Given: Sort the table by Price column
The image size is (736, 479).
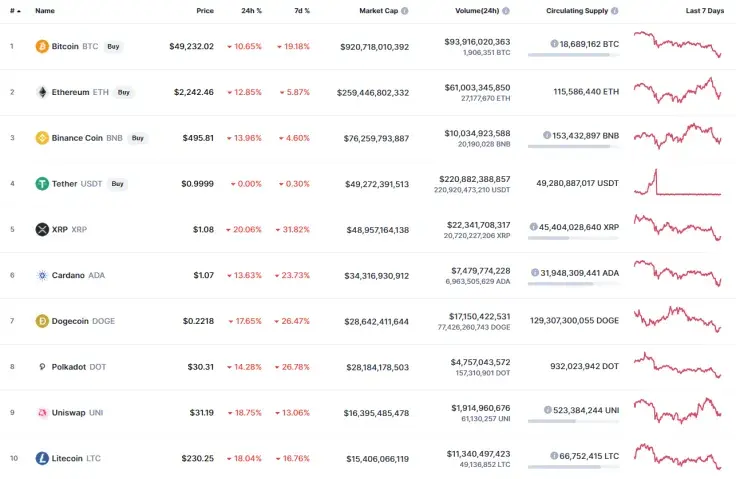Looking at the screenshot, I should click(204, 11).
